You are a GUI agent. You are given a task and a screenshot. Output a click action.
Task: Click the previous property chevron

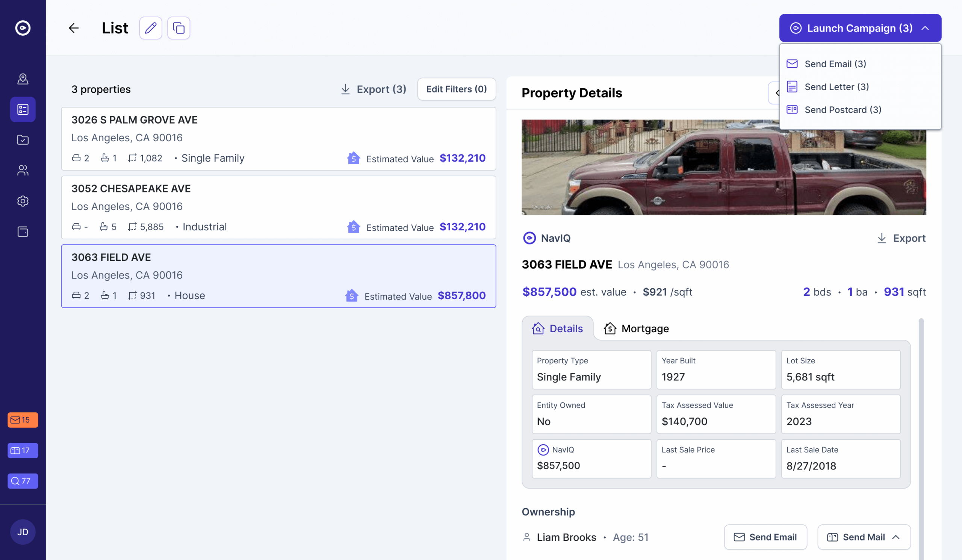(775, 93)
